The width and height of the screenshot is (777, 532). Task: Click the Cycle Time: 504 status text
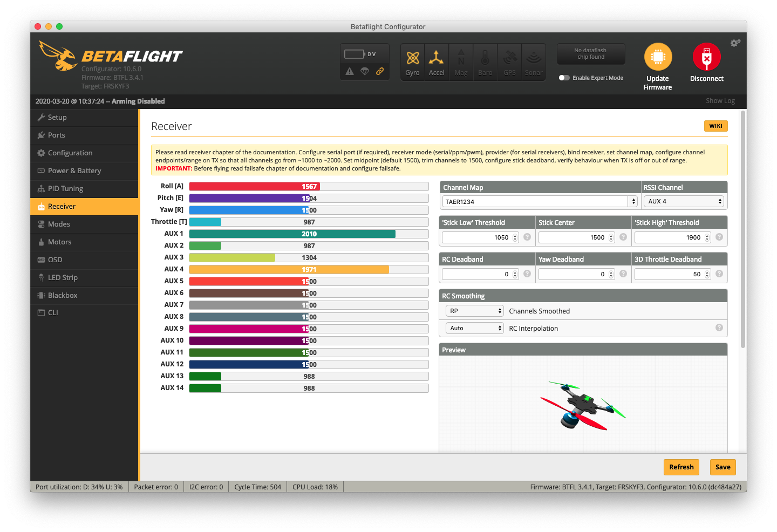point(257,487)
